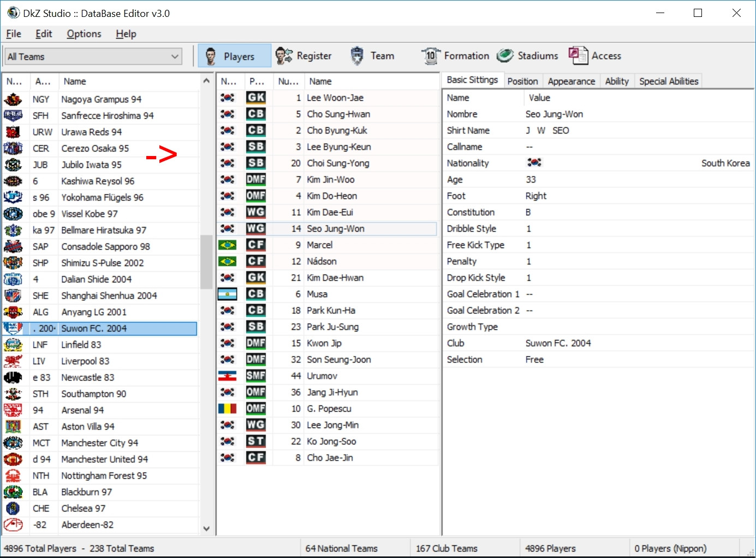
Task: Click the Brazil flag beside Marcel
Action: (228, 245)
